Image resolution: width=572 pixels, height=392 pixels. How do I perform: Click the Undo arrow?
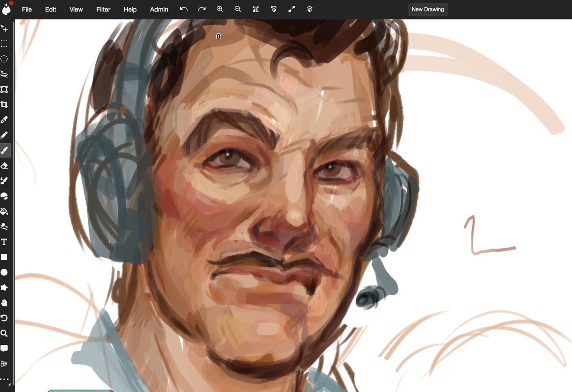click(x=184, y=9)
